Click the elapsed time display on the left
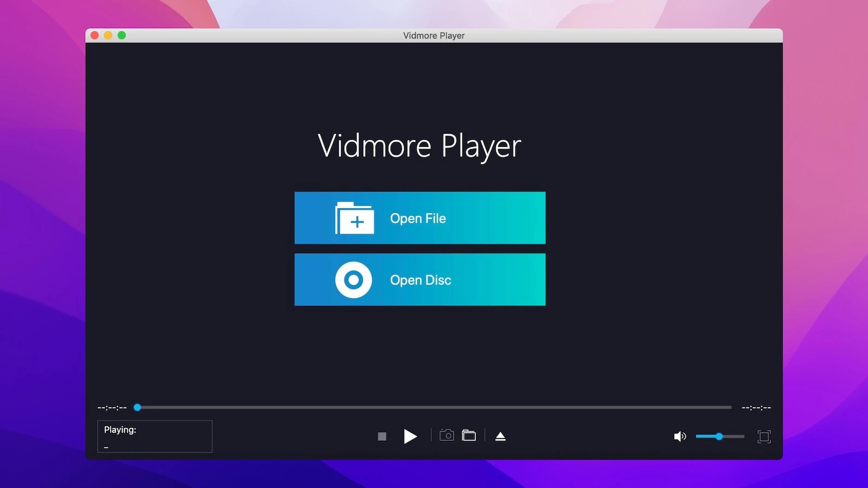The image size is (868, 488). tap(111, 407)
